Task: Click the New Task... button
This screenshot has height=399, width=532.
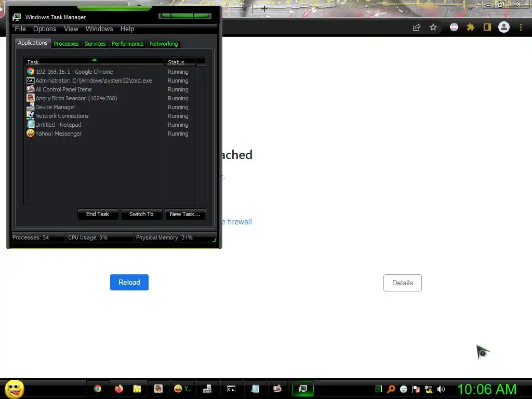Action: [185, 214]
